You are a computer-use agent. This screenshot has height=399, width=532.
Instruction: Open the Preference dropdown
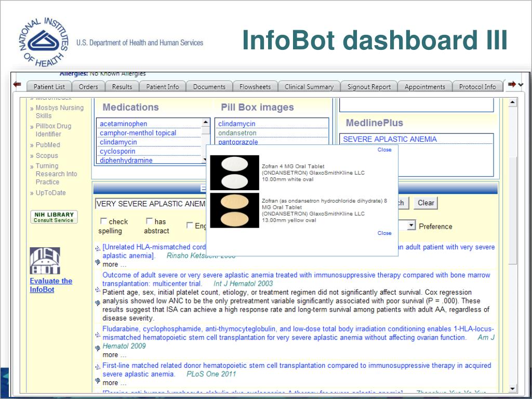point(411,225)
